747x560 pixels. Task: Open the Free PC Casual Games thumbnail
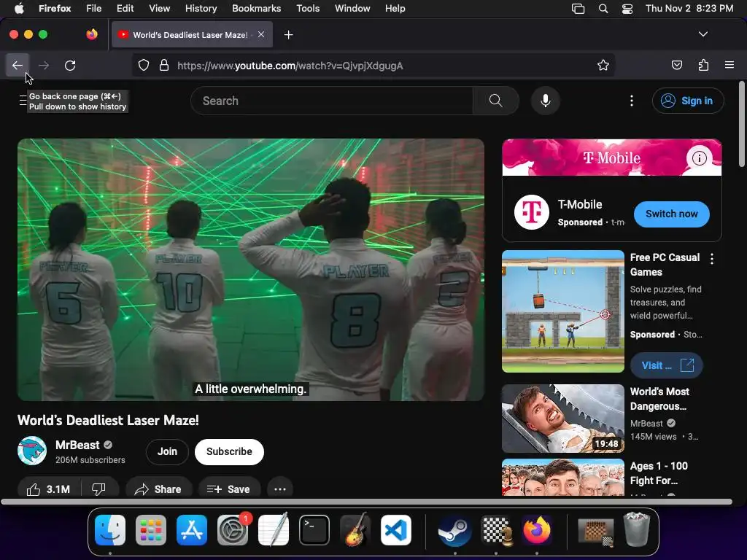coord(563,311)
